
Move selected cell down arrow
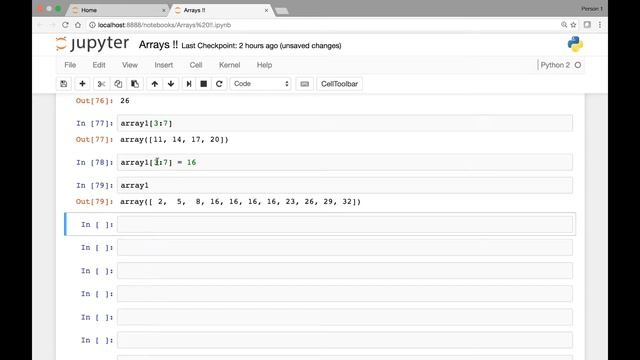pos(171,84)
